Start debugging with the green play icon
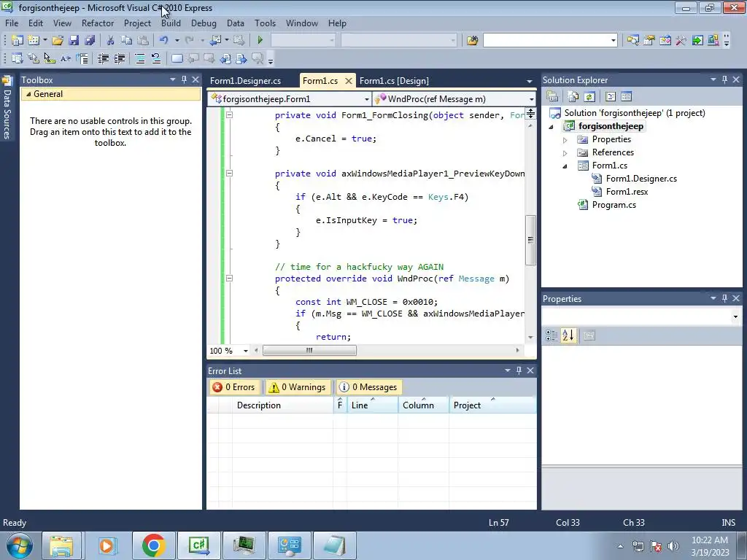Viewport: 747px width, 560px height. [x=260, y=41]
